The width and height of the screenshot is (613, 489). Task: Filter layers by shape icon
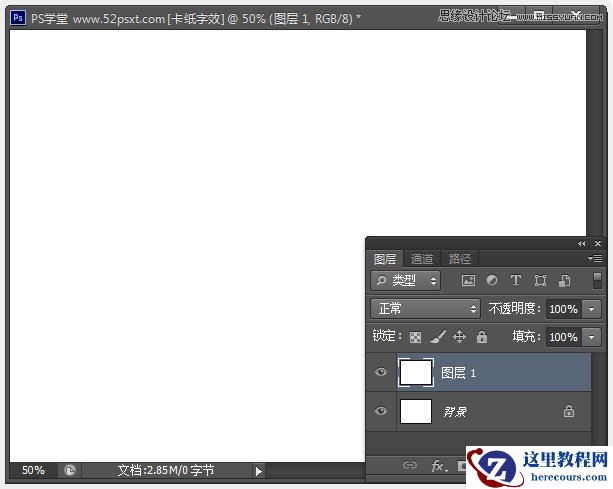point(540,281)
